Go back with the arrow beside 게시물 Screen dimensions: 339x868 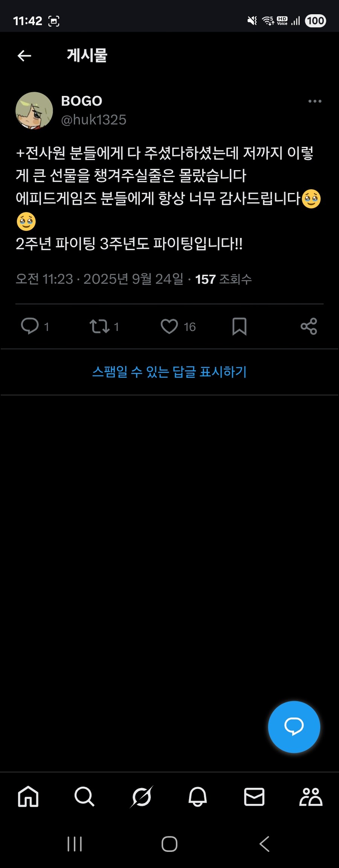pyautogui.click(x=24, y=56)
